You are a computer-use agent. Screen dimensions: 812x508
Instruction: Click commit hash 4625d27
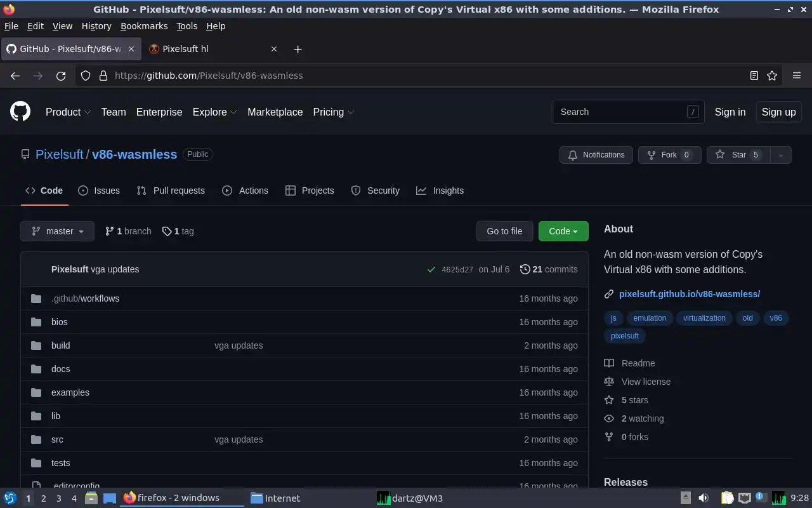[x=457, y=269]
